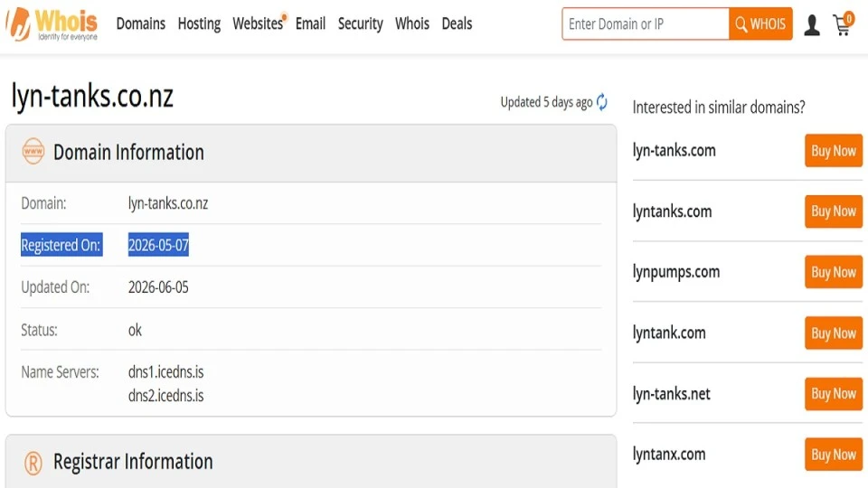Open the Email menu

[310, 23]
